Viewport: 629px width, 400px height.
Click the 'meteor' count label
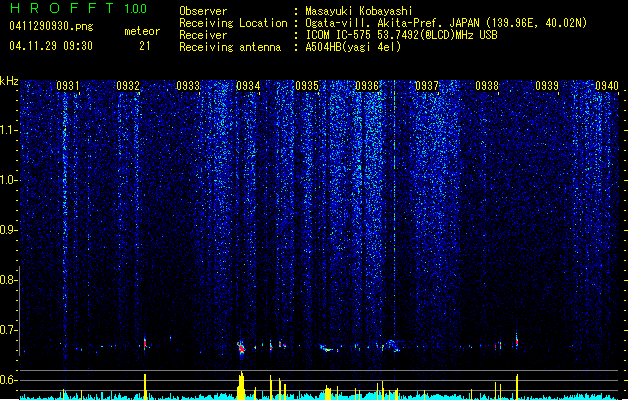click(x=142, y=31)
